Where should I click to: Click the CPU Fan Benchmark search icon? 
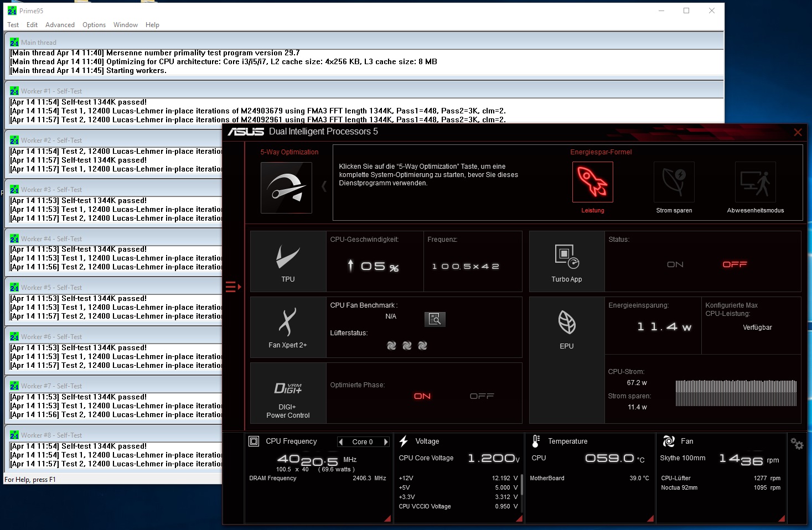(435, 319)
